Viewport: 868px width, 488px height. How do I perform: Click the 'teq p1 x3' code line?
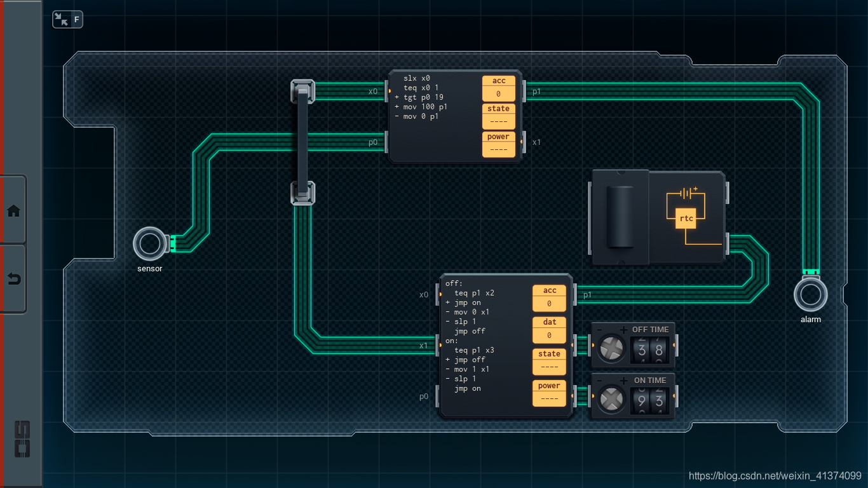click(x=474, y=350)
